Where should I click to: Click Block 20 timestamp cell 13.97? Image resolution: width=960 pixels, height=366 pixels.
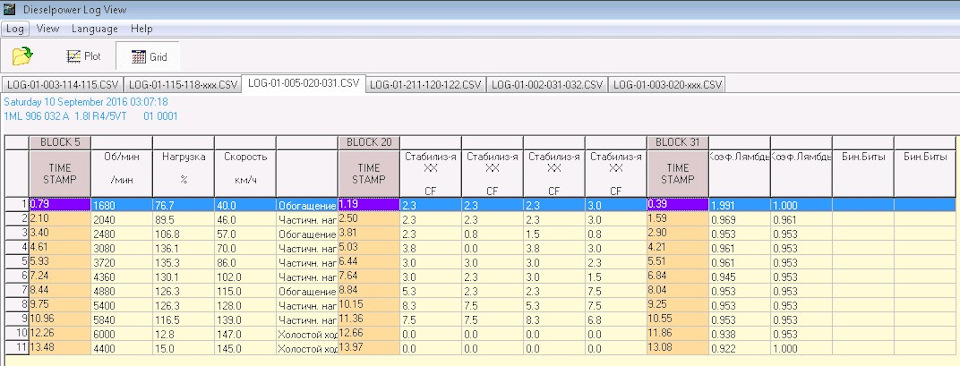pos(369,348)
